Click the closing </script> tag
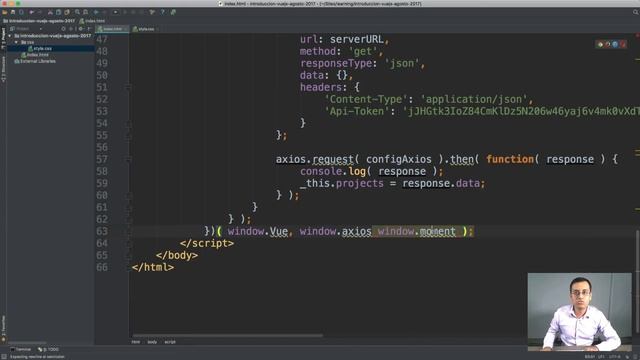This screenshot has width=640, height=360. pos(207,243)
